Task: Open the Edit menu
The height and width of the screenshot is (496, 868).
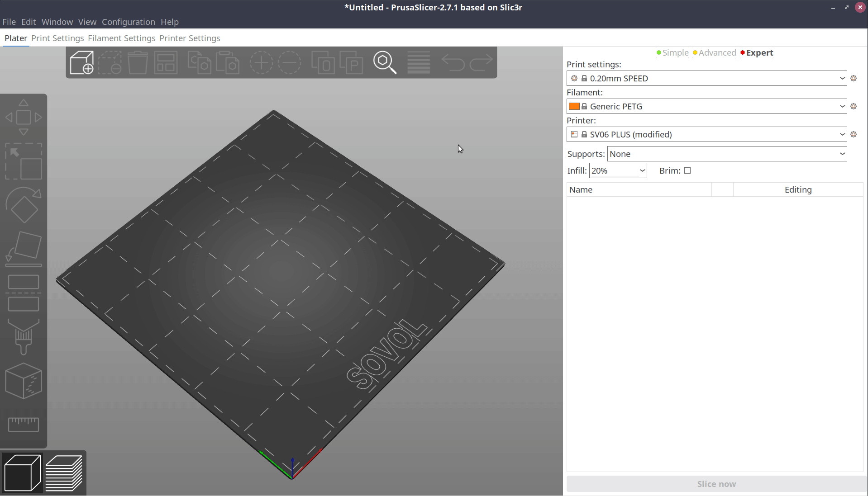Action: [x=29, y=22]
